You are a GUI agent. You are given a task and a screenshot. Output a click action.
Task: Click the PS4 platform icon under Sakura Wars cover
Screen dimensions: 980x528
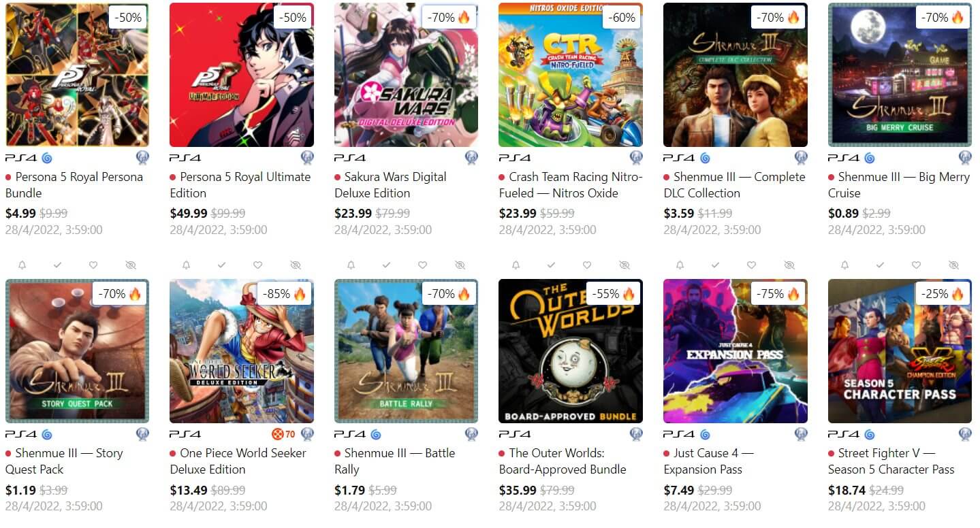(x=349, y=158)
